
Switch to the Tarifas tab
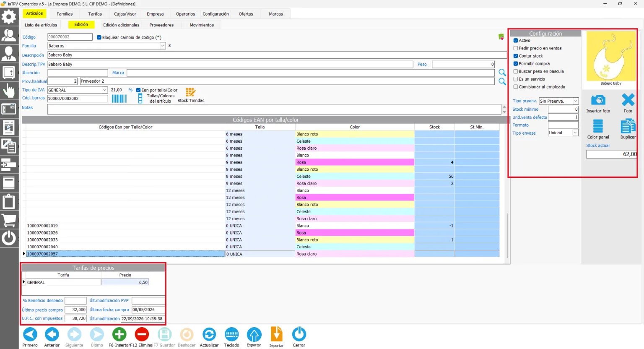click(95, 14)
